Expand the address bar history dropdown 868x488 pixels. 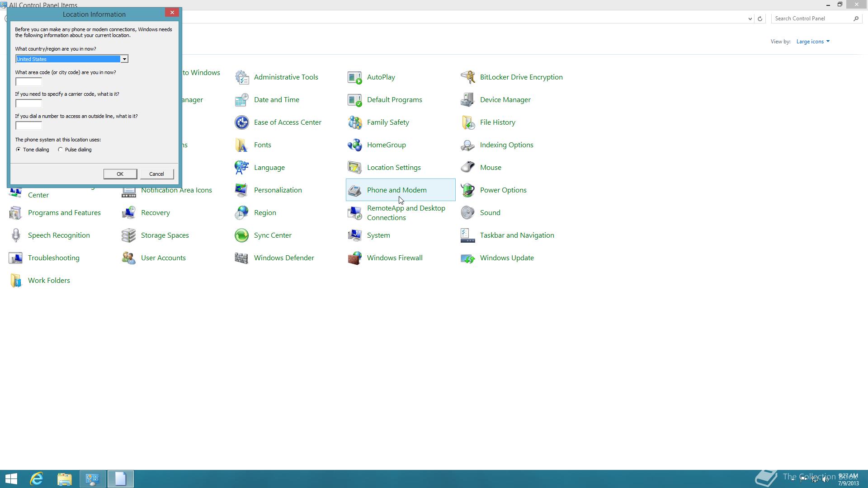click(x=750, y=19)
